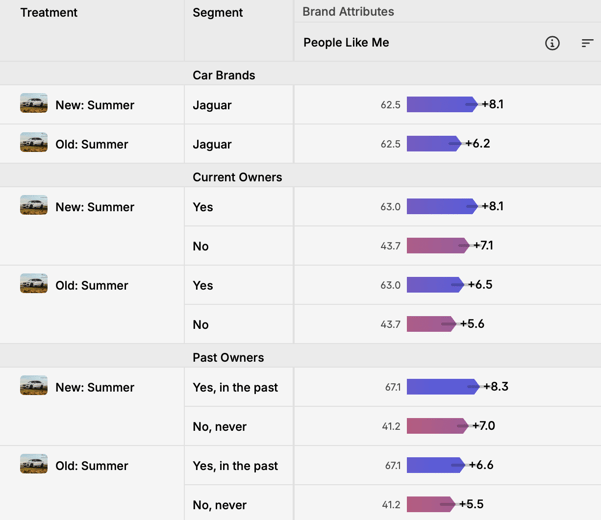Select the Segment column header

(x=217, y=13)
